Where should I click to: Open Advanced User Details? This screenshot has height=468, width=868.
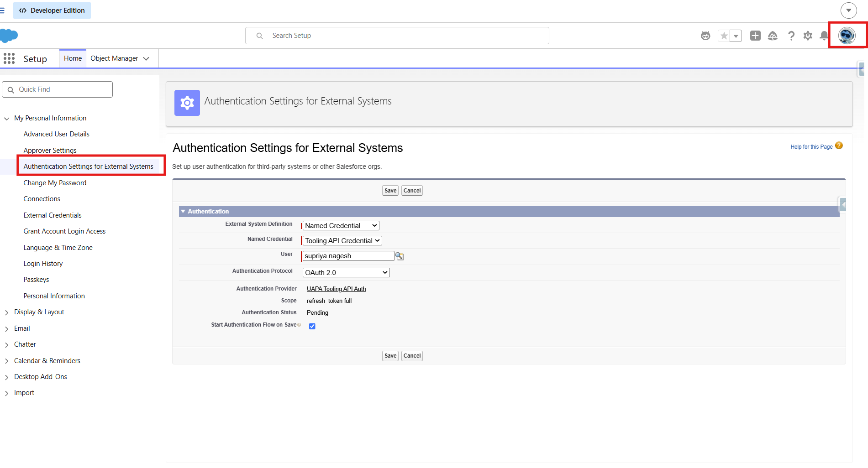pyautogui.click(x=56, y=134)
